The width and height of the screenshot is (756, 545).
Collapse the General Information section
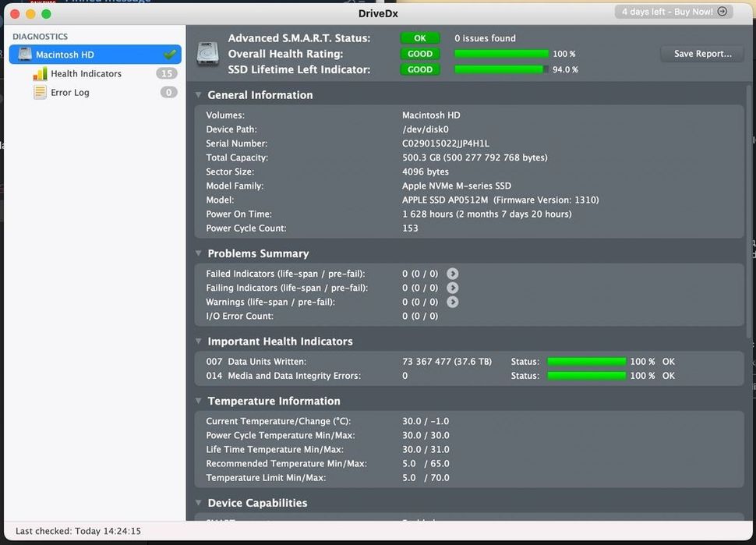pyautogui.click(x=198, y=95)
